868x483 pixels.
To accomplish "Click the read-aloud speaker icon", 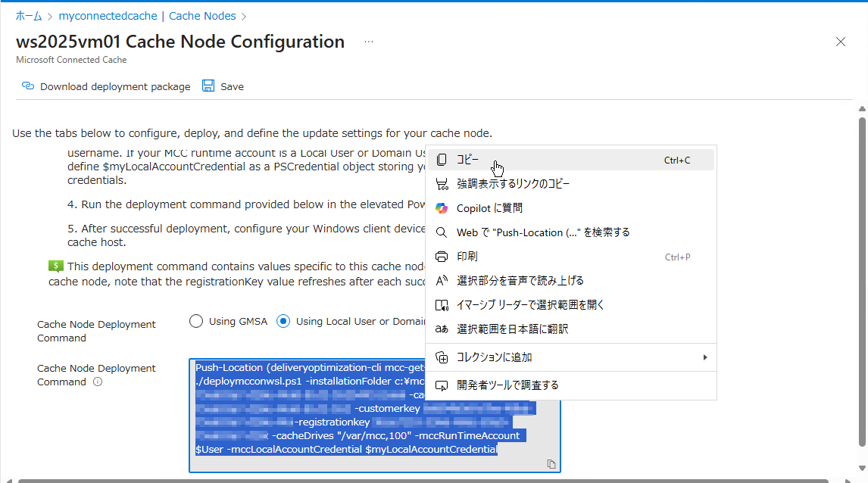I will (442, 280).
